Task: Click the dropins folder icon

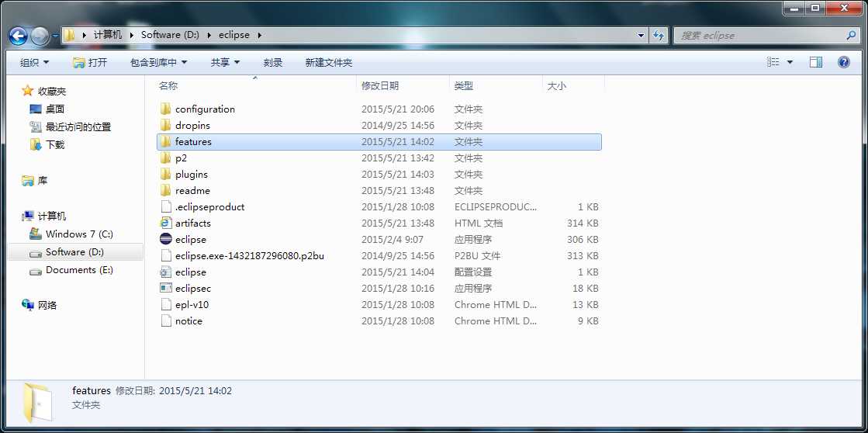Action: pyautogui.click(x=165, y=125)
